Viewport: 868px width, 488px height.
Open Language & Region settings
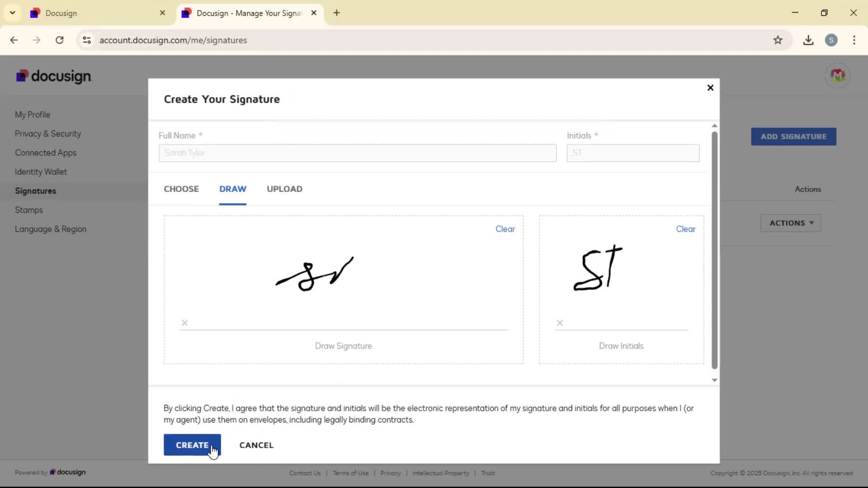51,229
